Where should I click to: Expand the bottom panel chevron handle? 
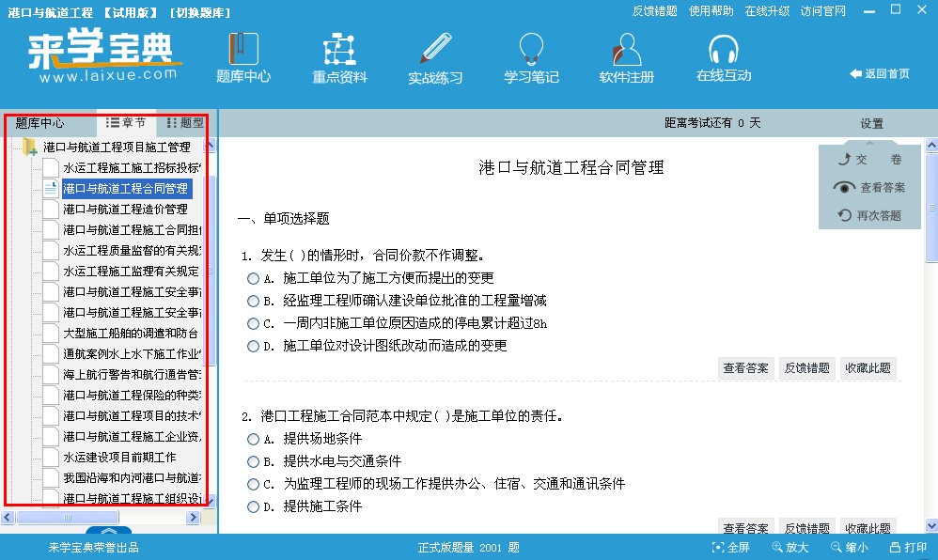[x=108, y=530]
